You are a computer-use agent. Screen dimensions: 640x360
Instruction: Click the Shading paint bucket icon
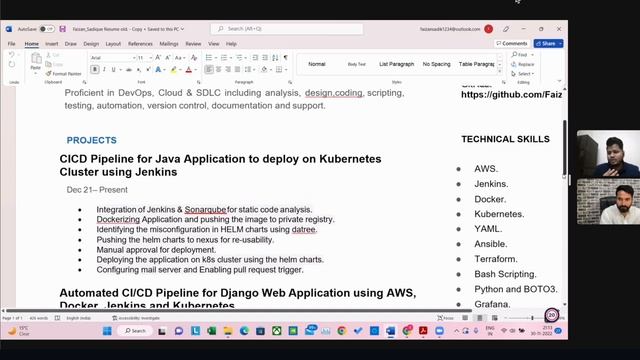click(x=264, y=69)
